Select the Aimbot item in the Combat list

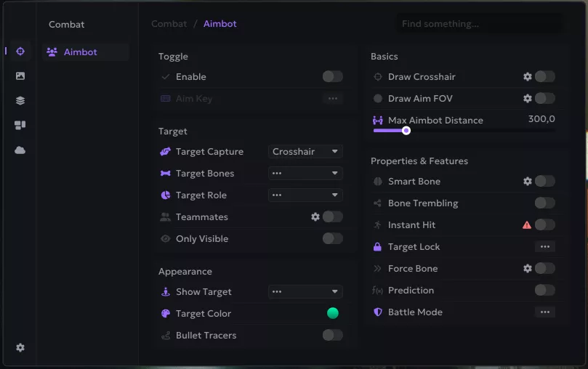80,52
